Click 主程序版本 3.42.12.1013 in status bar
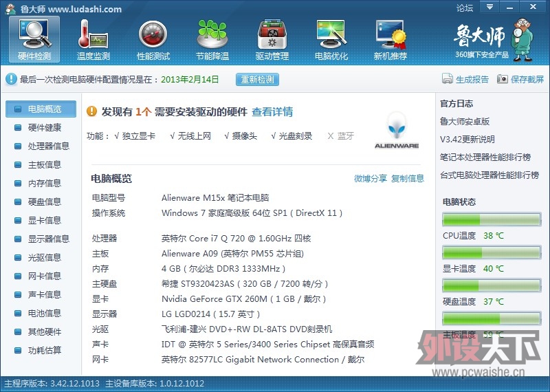This screenshot has width=550, height=392. click(52, 383)
